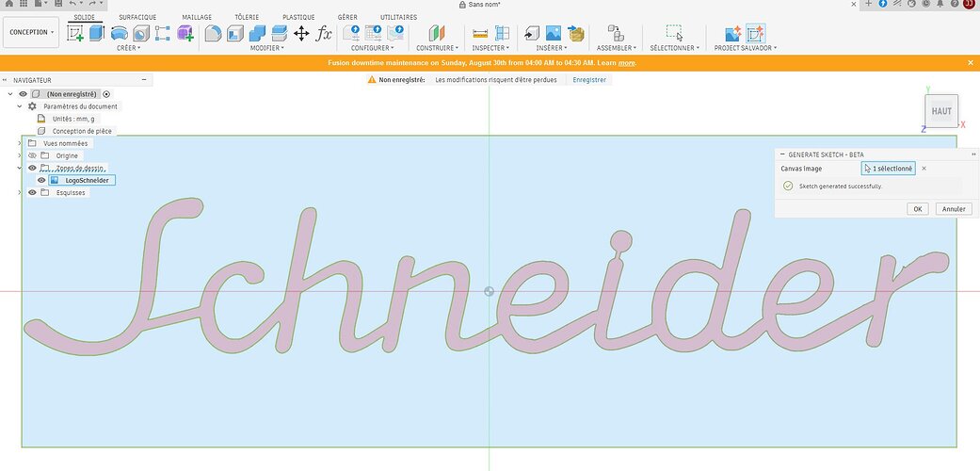The width and height of the screenshot is (980, 471).
Task: Open the maintenance banner 'more' link
Action: [x=627, y=63]
